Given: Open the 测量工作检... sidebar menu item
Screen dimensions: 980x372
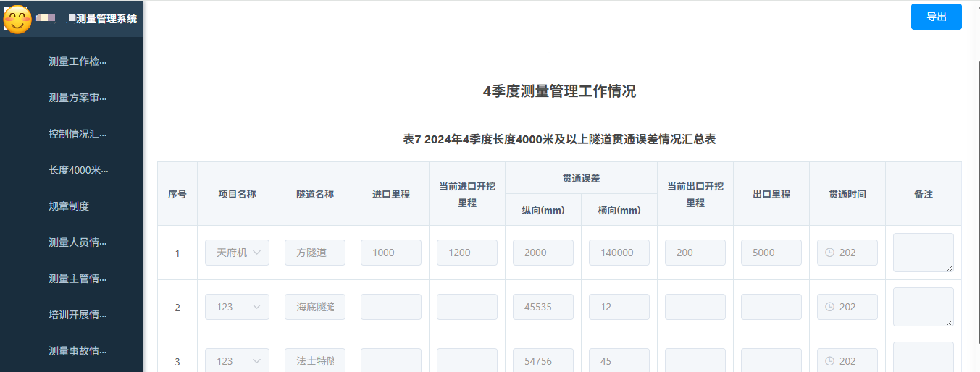Looking at the screenshot, I should point(78,62).
